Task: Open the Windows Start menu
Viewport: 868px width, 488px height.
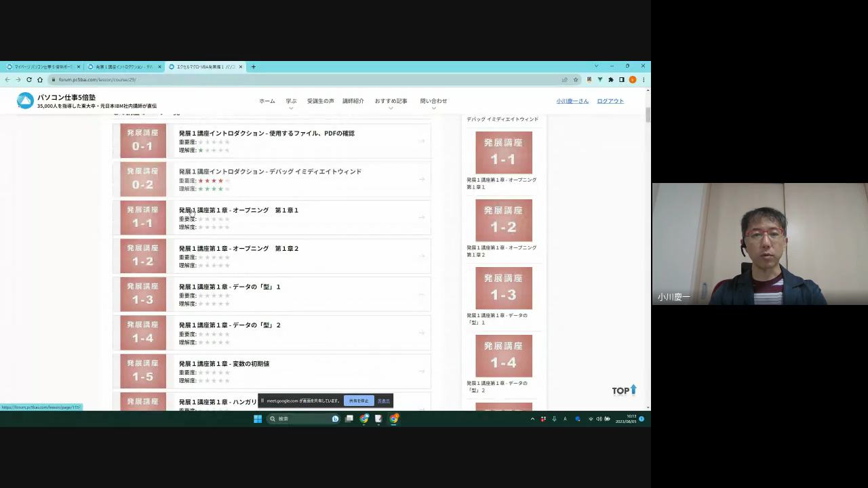Action: (x=258, y=419)
